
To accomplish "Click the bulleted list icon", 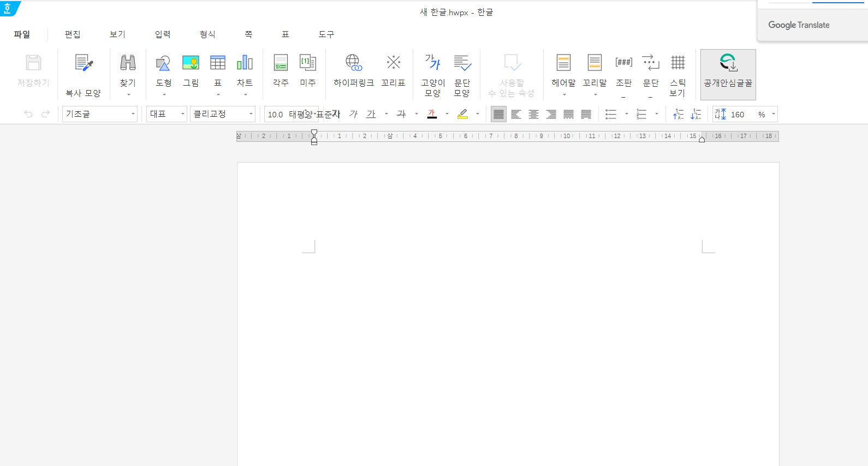I will [611, 114].
